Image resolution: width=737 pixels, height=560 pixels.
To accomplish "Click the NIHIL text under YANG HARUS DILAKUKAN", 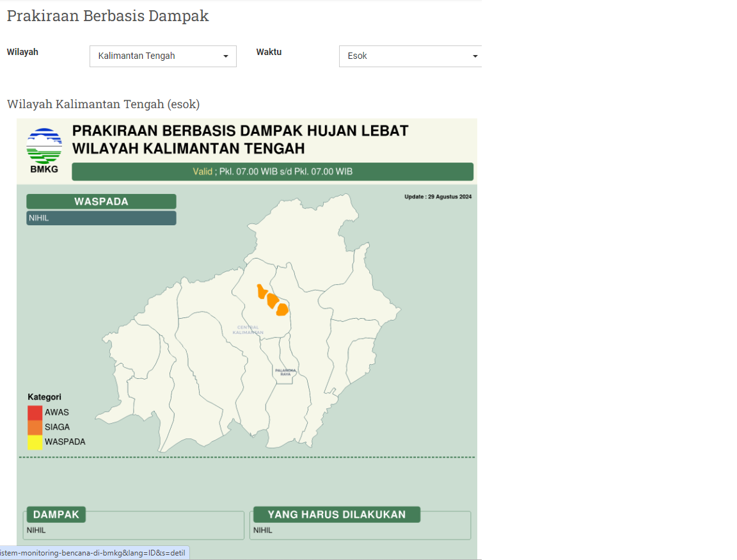I will click(x=263, y=530).
